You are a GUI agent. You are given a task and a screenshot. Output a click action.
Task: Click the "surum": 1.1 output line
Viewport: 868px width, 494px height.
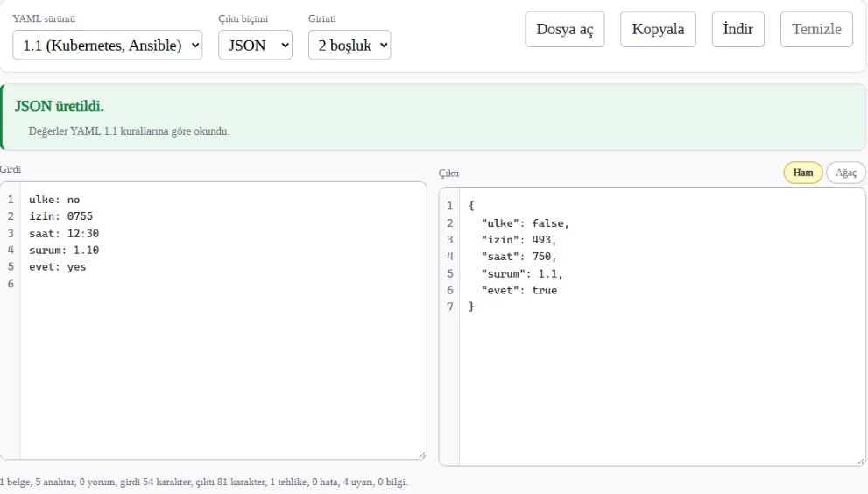[521, 273]
